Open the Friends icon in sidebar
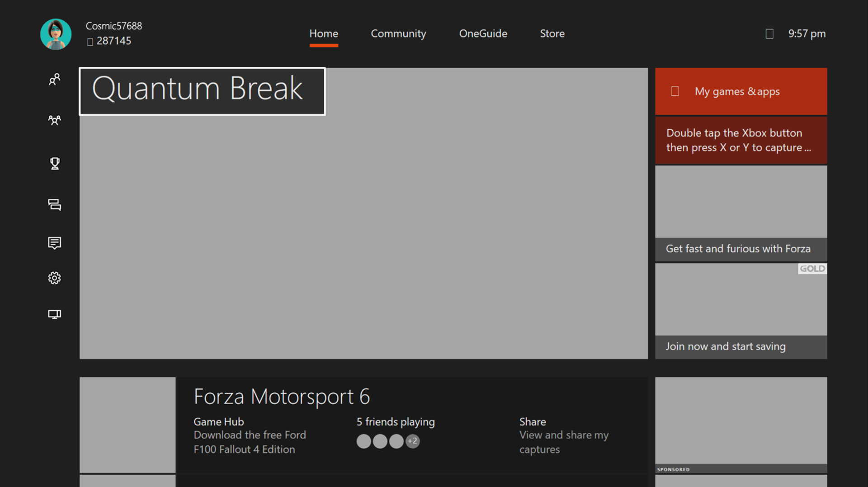The height and width of the screenshot is (487, 868). [55, 80]
